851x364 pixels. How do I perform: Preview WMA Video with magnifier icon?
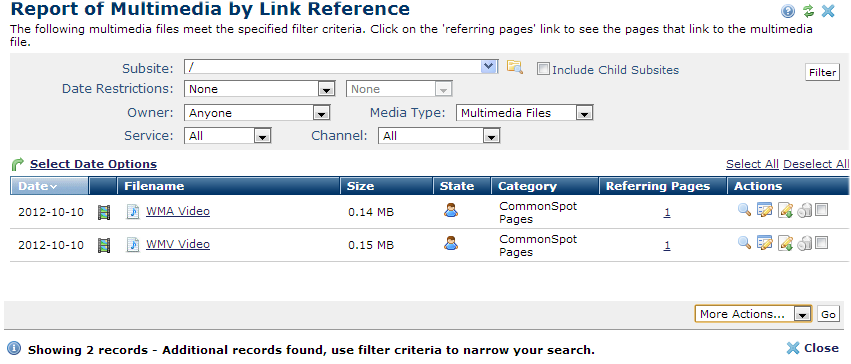(x=745, y=210)
